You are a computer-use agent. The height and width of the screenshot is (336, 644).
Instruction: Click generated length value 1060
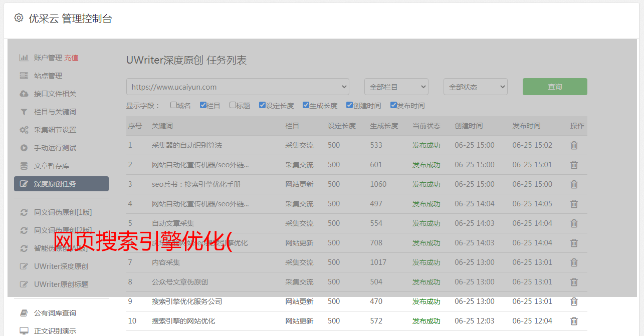coord(378,184)
